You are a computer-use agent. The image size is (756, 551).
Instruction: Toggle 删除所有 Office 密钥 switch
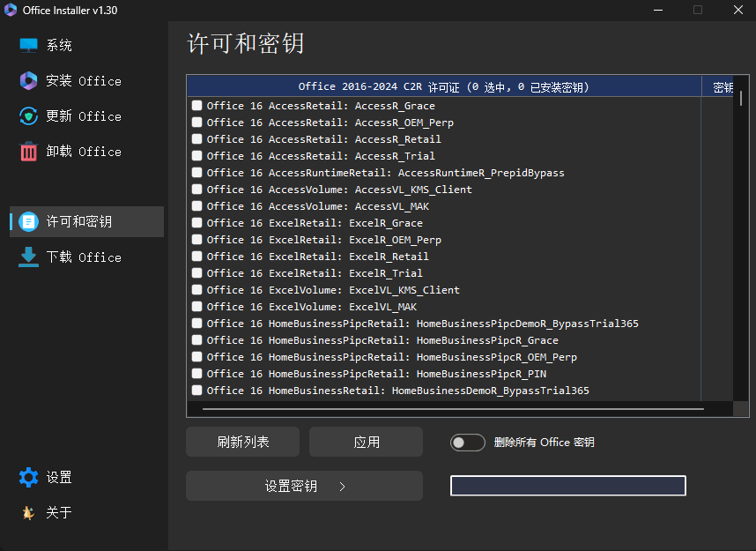click(x=467, y=443)
